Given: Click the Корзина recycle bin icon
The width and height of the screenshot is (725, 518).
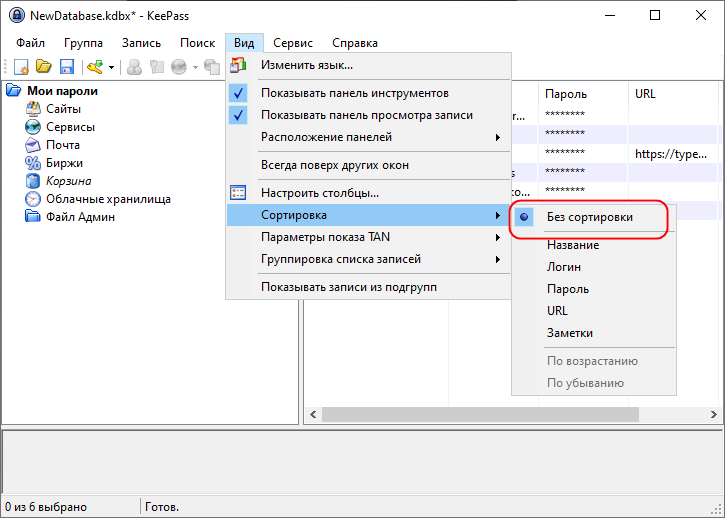Looking at the screenshot, I should click(33, 181).
